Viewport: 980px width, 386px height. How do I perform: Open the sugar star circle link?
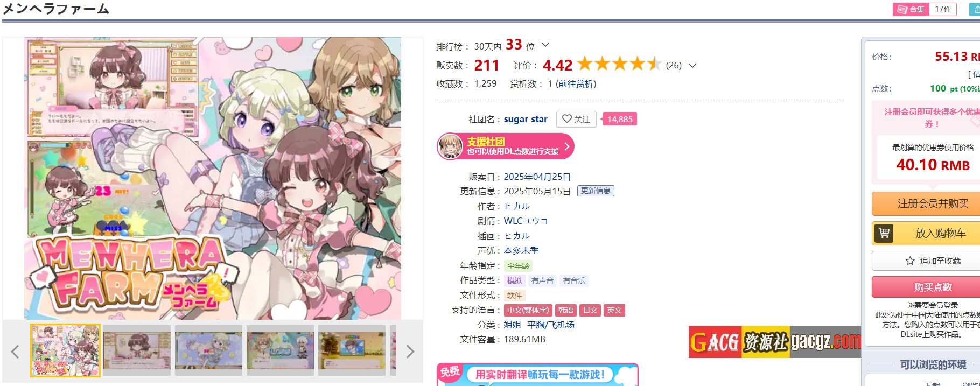[526, 119]
